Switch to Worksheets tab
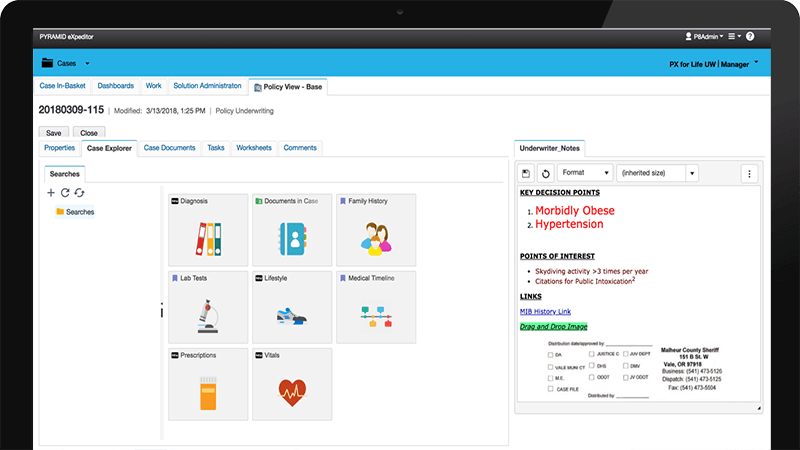This screenshot has width=800, height=450. tap(254, 148)
